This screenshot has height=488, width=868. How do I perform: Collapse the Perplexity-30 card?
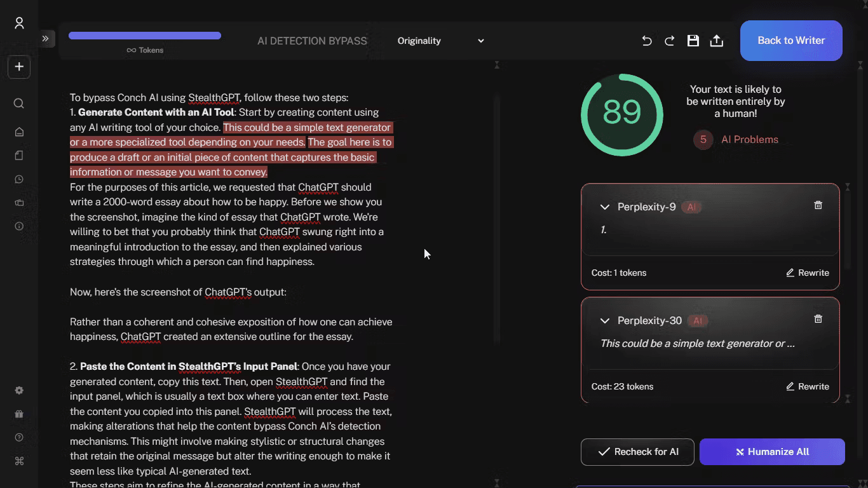click(605, 321)
